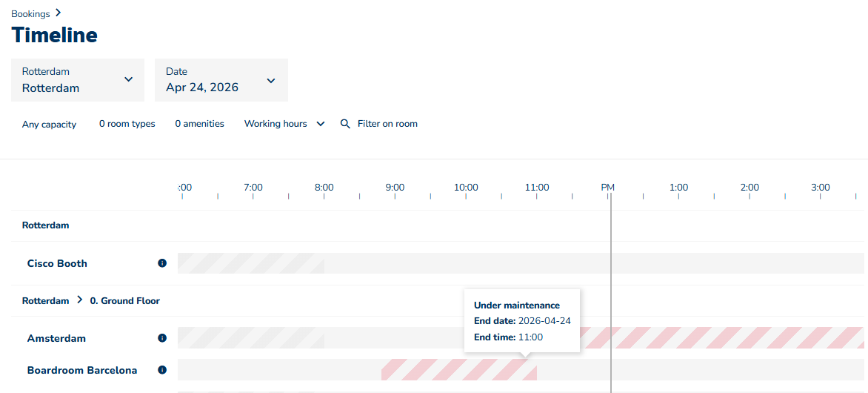Open the Any capacity filter
Screen dimensions: 868x393
50,125
